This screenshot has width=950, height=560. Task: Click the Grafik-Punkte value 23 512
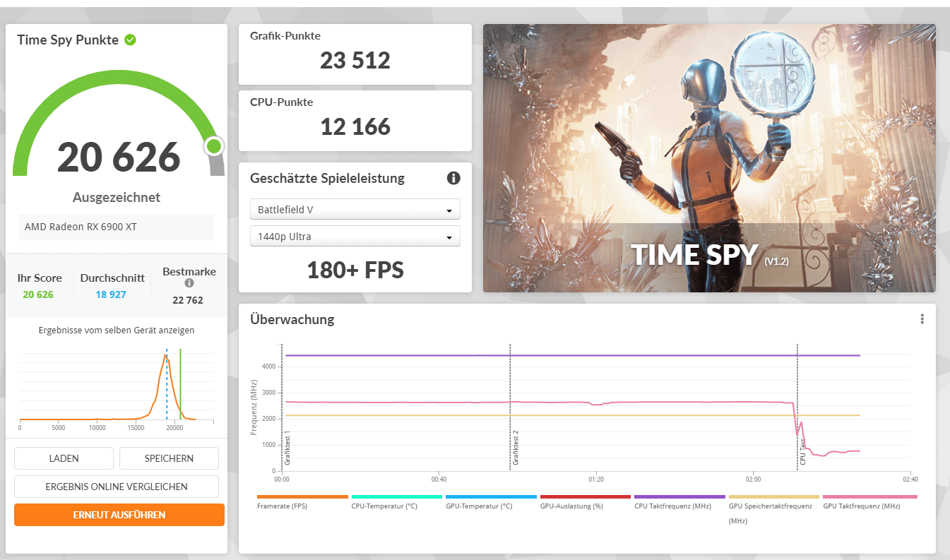pyautogui.click(x=355, y=60)
